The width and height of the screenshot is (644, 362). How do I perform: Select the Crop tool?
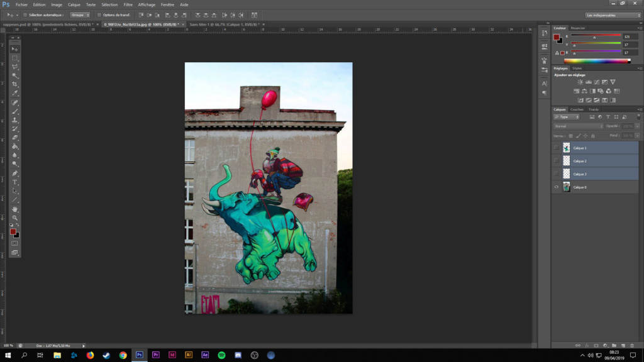15,84
